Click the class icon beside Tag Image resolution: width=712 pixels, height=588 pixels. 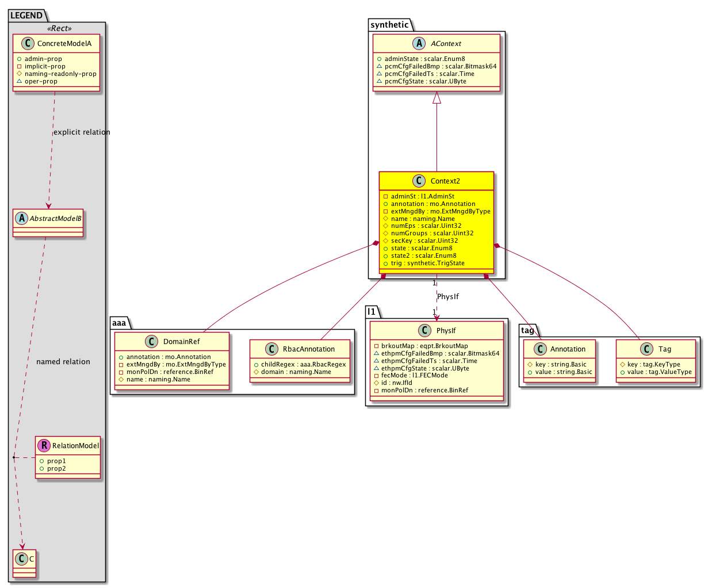[646, 349]
